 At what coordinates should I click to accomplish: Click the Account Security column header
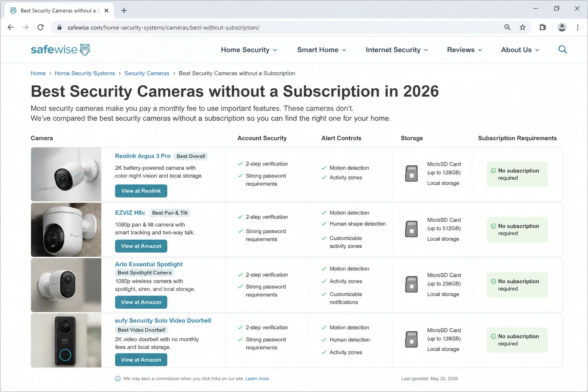click(262, 138)
